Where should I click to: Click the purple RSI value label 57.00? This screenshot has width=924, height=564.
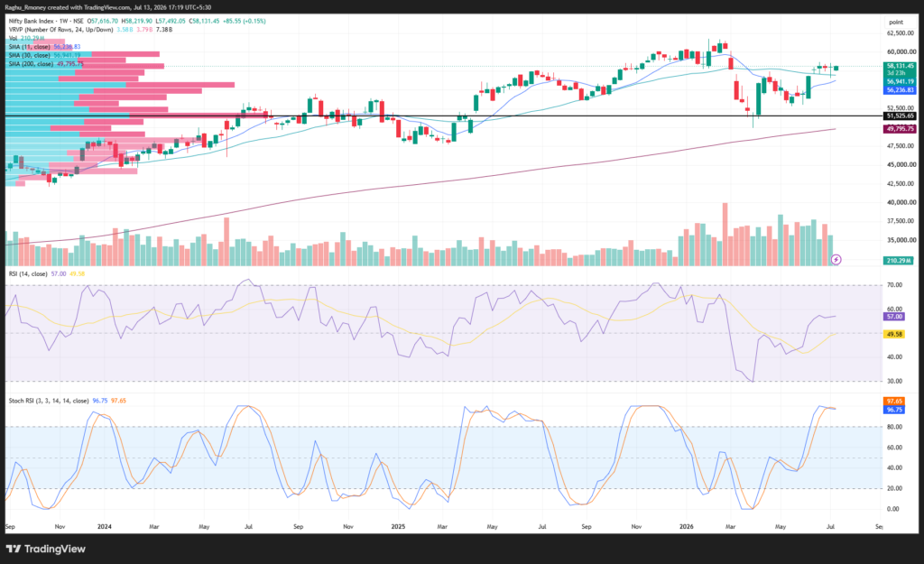[x=894, y=317]
